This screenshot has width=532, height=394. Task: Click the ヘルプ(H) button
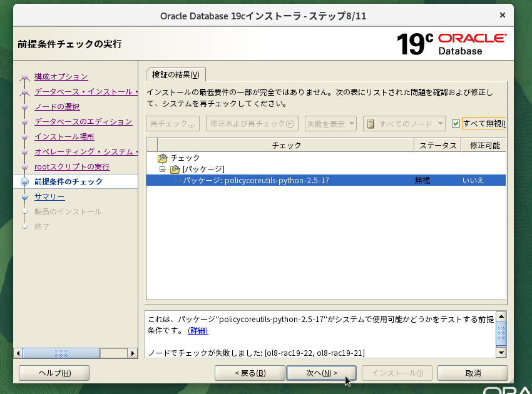click(x=54, y=373)
